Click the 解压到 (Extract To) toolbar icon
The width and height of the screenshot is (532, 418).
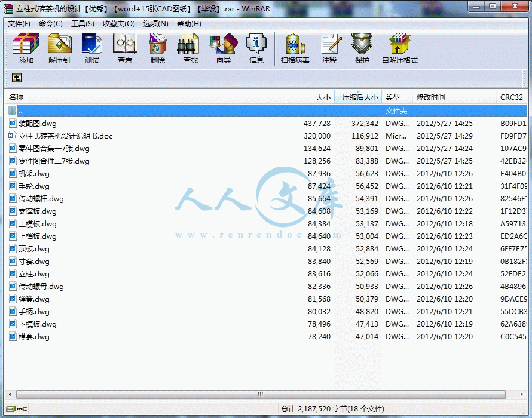59,44
